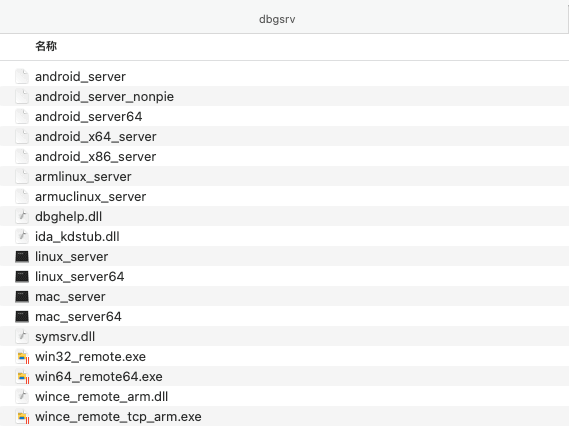Choose the mac_server file name
The image size is (569, 430).
point(70,297)
